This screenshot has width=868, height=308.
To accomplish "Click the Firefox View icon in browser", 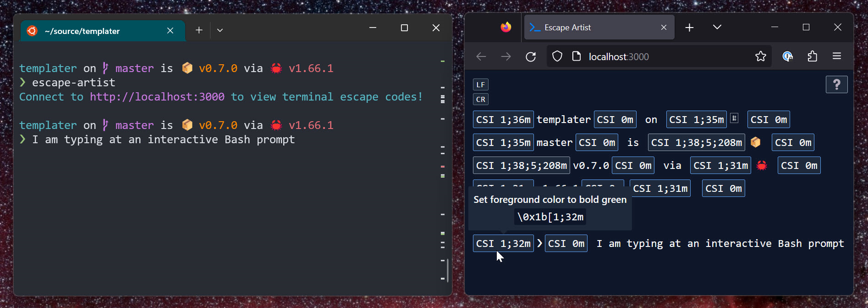I will coord(505,28).
